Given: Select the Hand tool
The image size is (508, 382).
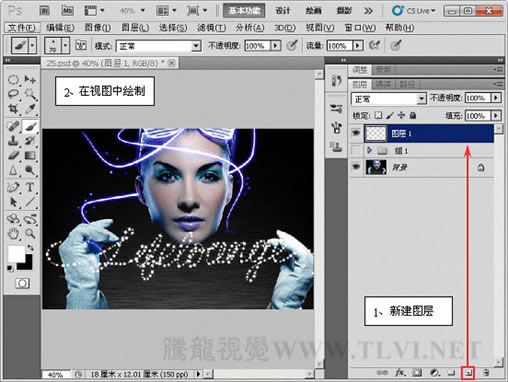Looking at the screenshot, I should [x=13, y=233].
